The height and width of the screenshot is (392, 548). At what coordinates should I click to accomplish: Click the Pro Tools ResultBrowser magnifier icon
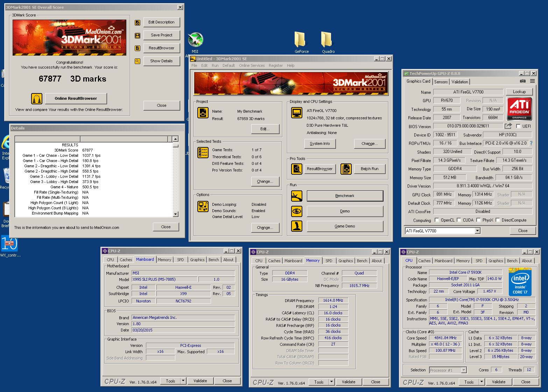tap(297, 169)
